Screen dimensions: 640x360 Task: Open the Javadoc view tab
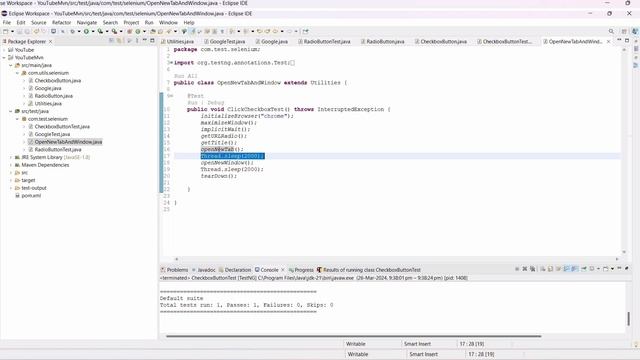(x=204, y=270)
